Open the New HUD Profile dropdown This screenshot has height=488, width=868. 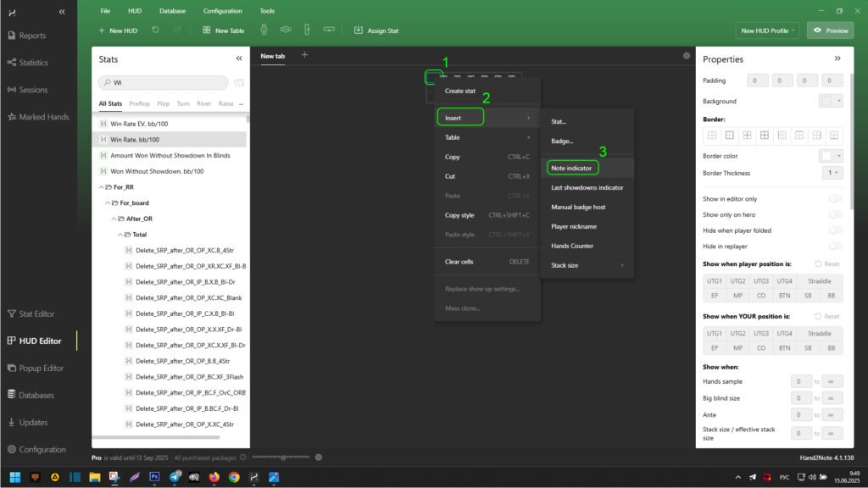pos(768,30)
